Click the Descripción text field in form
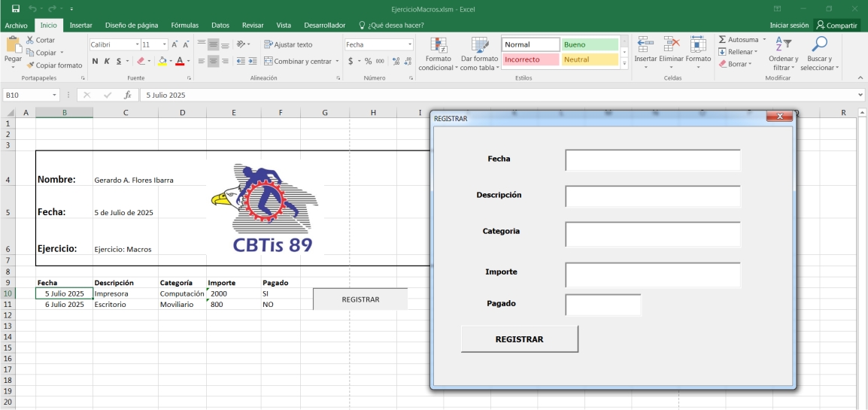The width and height of the screenshot is (868, 410). point(652,196)
